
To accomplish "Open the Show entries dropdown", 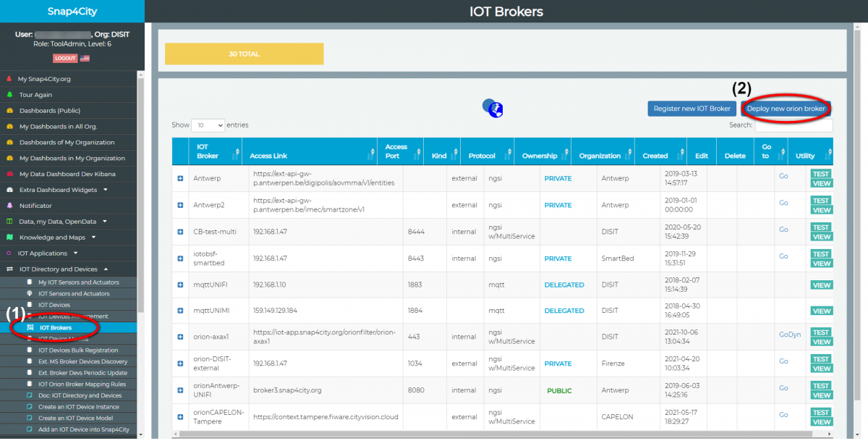I will (208, 125).
